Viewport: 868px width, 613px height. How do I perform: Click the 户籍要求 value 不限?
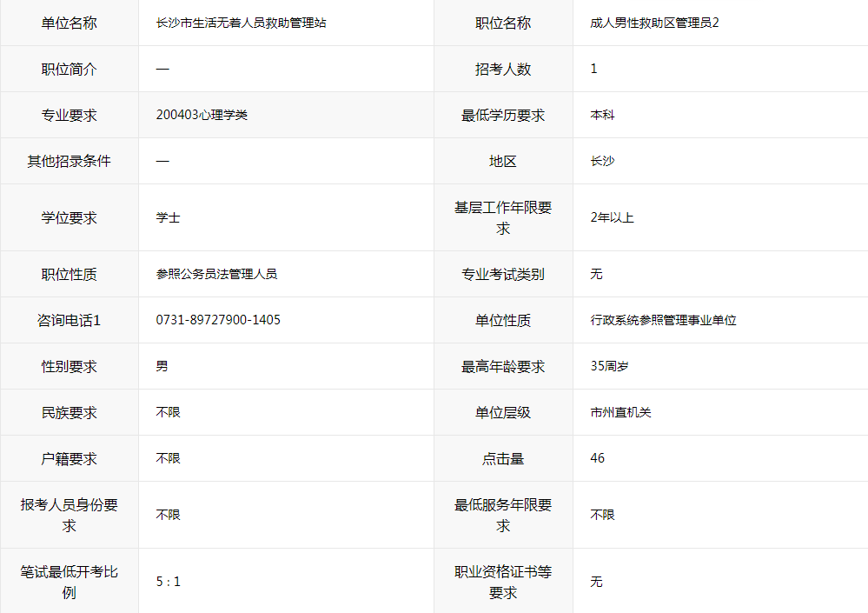[169, 457]
